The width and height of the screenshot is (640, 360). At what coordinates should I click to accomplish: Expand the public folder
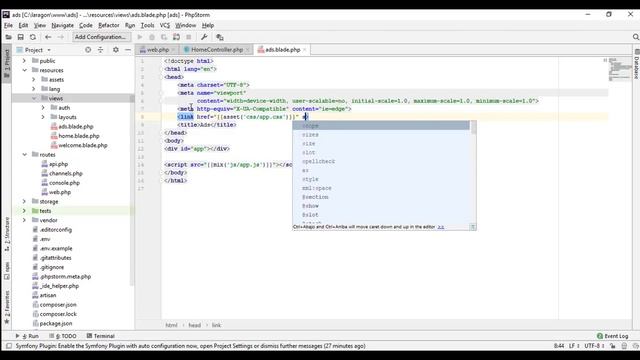(24, 61)
